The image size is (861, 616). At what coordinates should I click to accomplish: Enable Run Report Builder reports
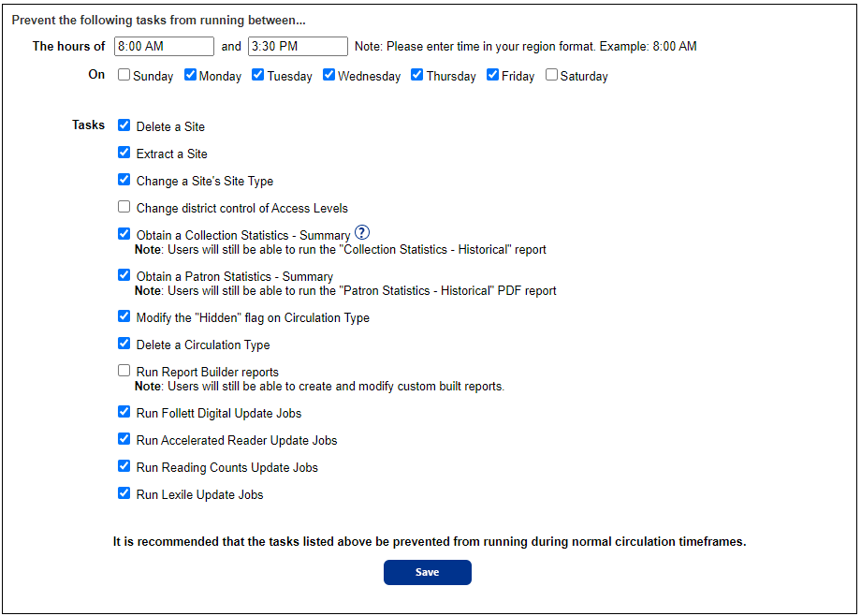click(124, 370)
